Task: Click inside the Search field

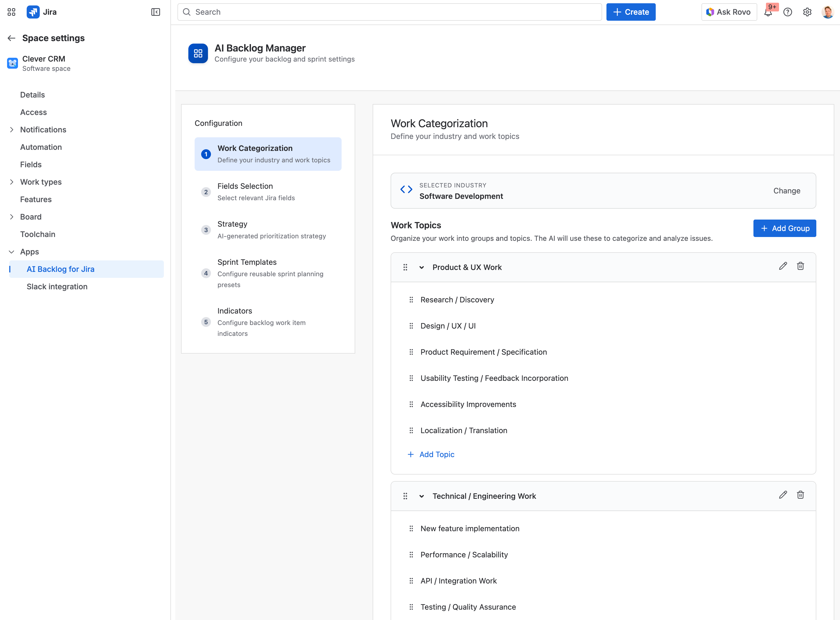Action: click(x=390, y=12)
